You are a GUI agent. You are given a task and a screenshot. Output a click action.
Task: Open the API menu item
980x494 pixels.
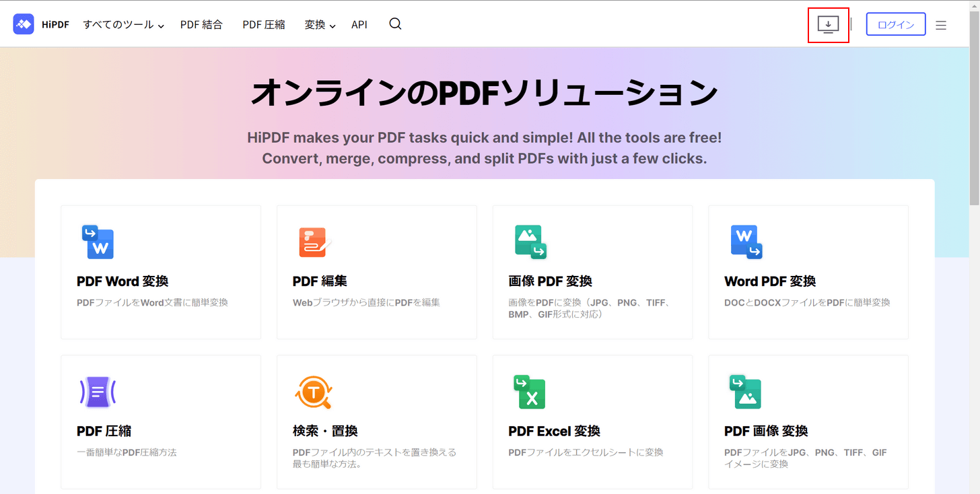pos(359,25)
